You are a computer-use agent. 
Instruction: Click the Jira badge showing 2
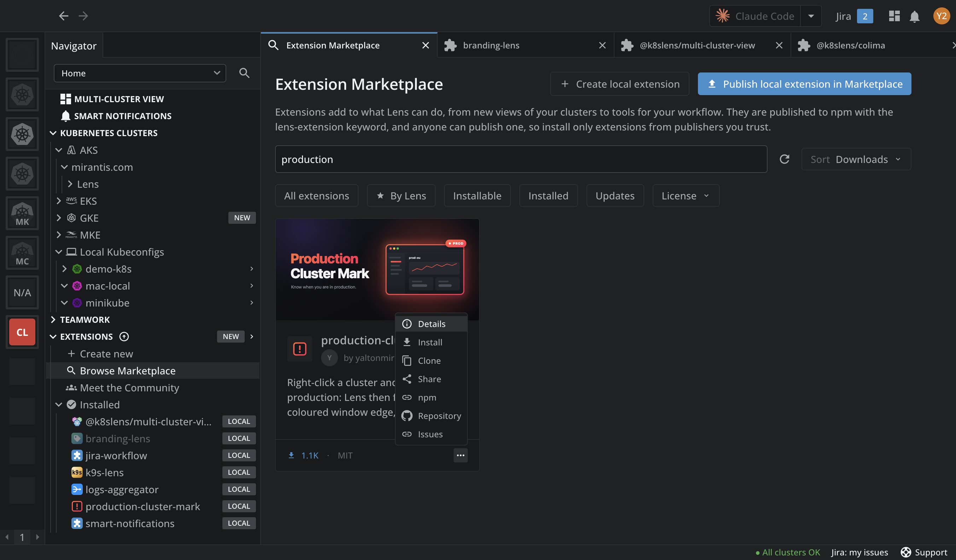[x=865, y=16]
